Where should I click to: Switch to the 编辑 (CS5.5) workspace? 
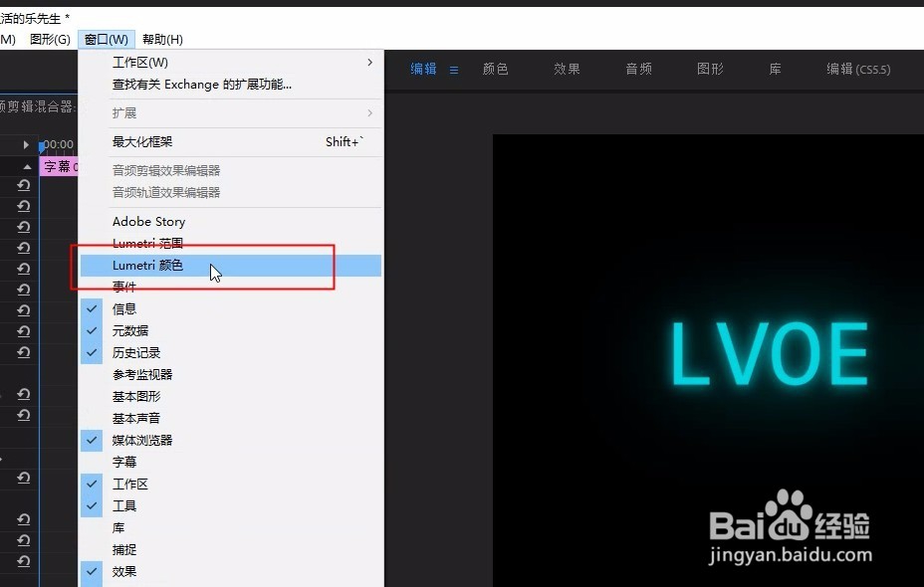point(857,69)
